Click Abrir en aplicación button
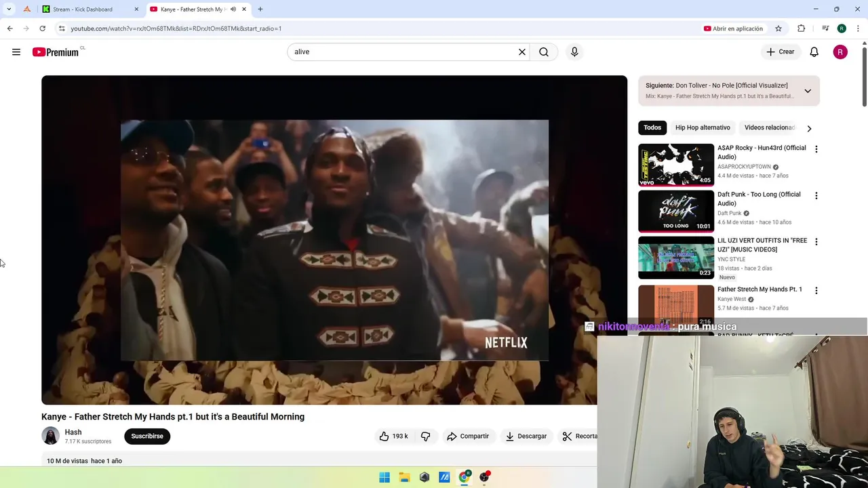868x488 pixels. click(x=733, y=28)
